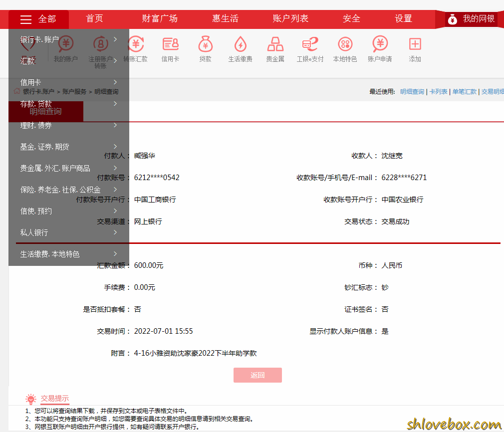Click 账户服务 in breadcrumb
504x432 pixels.
(x=74, y=92)
